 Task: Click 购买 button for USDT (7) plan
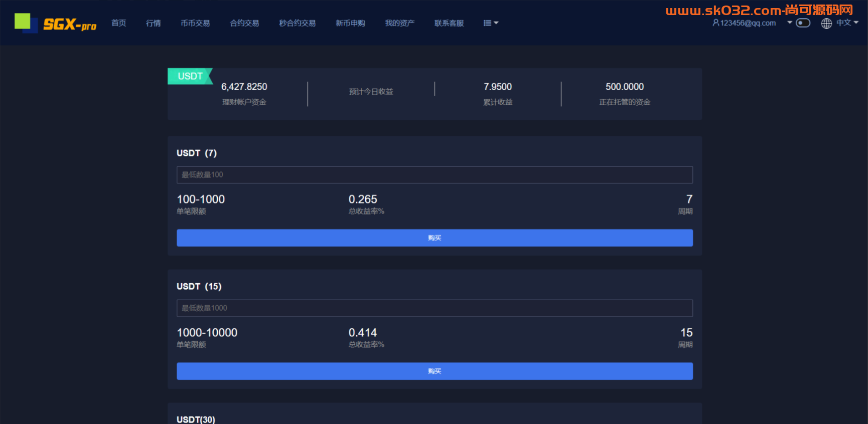(435, 238)
